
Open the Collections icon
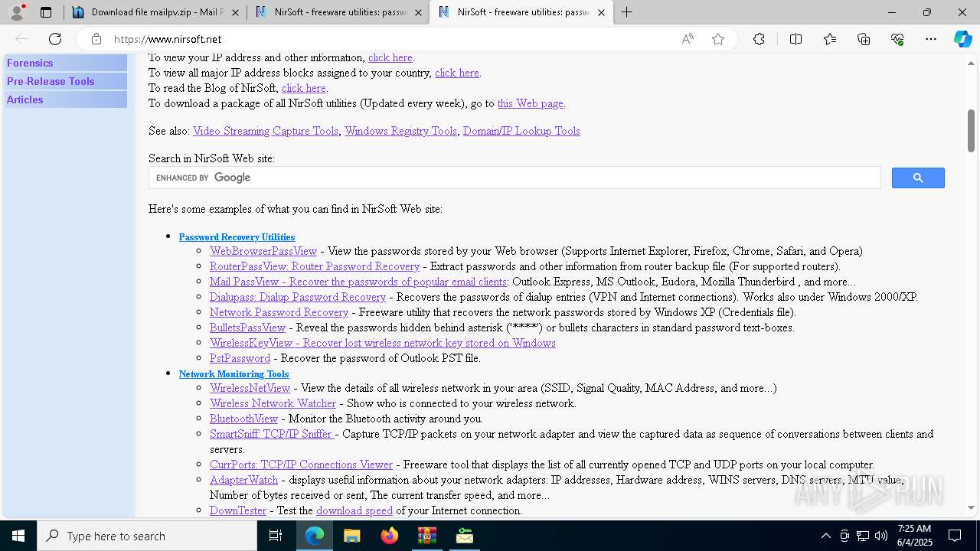(x=864, y=39)
